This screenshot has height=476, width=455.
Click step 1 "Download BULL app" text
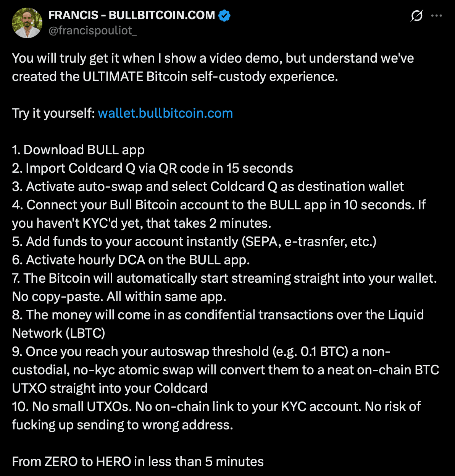pos(78,150)
